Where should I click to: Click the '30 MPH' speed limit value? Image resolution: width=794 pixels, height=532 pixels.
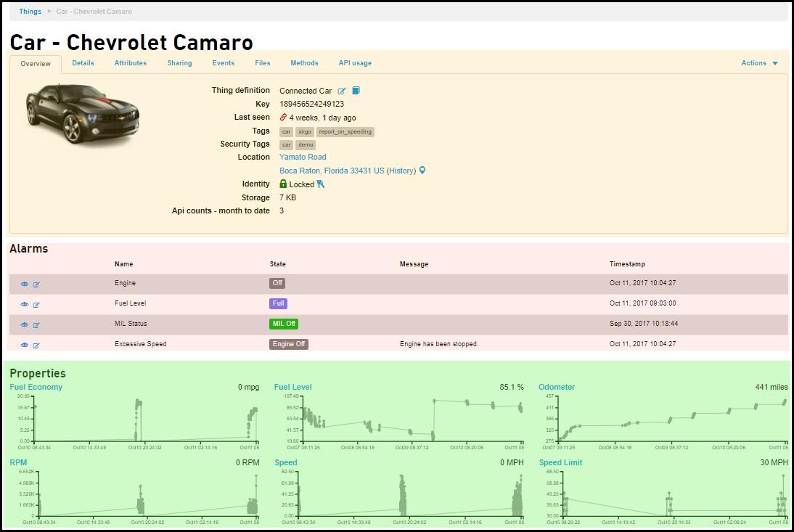click(774, 462)
